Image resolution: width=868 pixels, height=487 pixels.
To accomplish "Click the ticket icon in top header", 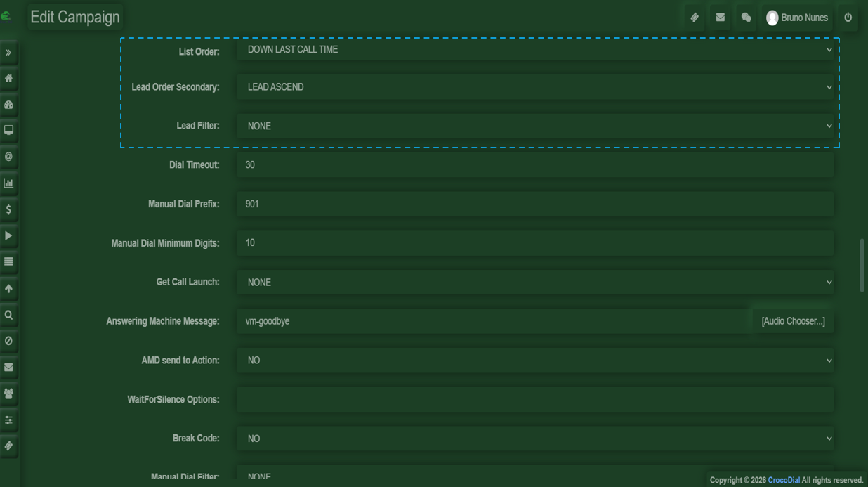I will [695, 18].
